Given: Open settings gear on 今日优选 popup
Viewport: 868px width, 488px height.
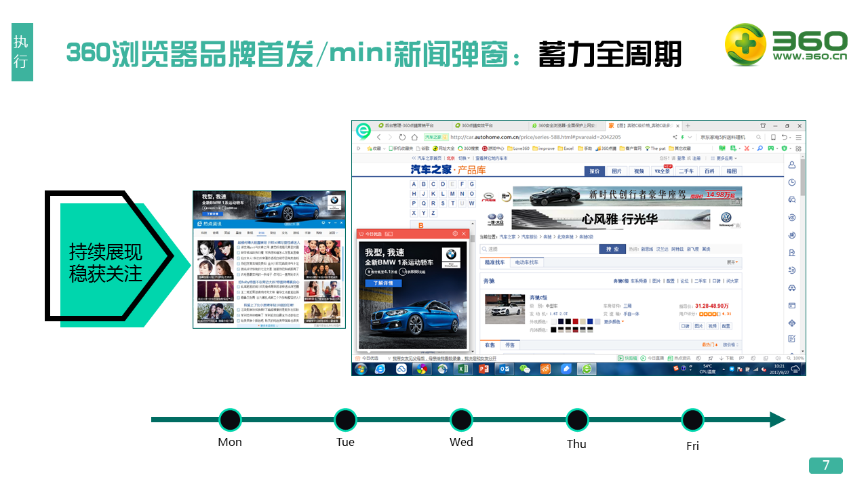Looking at the screenshot, I should 455,234.
